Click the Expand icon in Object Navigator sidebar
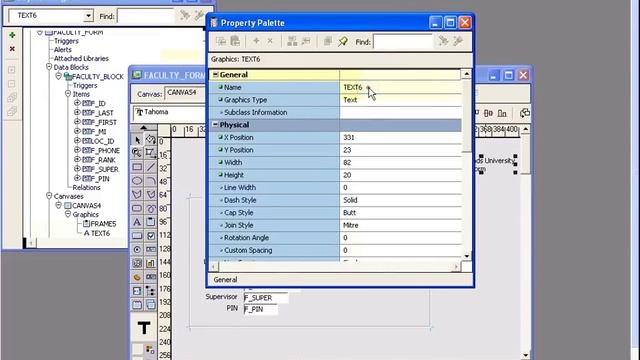The width and height of the screenshot is (640, 360). tap(12, 70)
